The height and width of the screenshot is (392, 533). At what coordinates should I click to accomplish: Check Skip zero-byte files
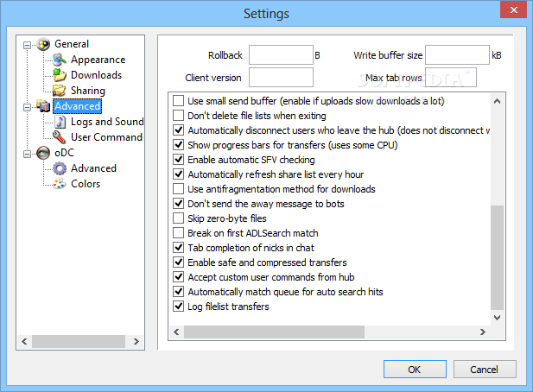(179, 218)
